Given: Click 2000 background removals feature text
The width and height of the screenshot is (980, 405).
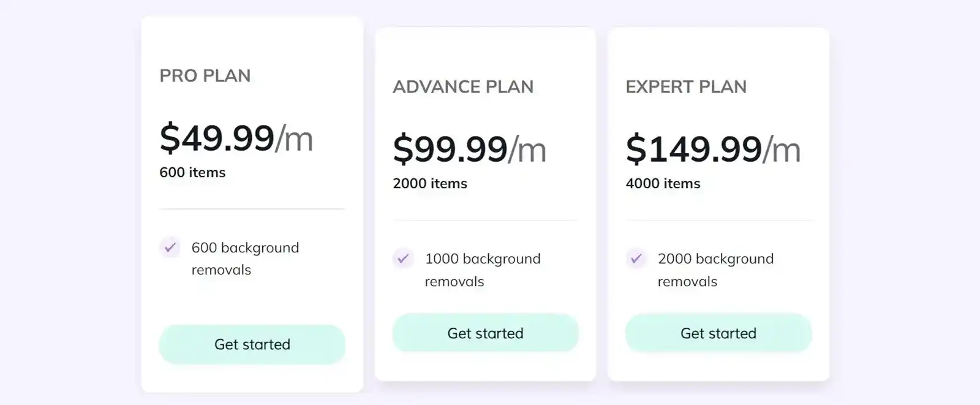Looking at the screenshot, I should click(715, 270).
